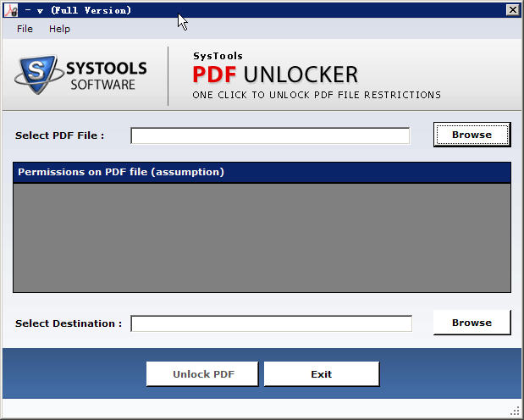524x420 pixels.
Task: Click the Select Destination input field
Action: click(x=271, y=323)
